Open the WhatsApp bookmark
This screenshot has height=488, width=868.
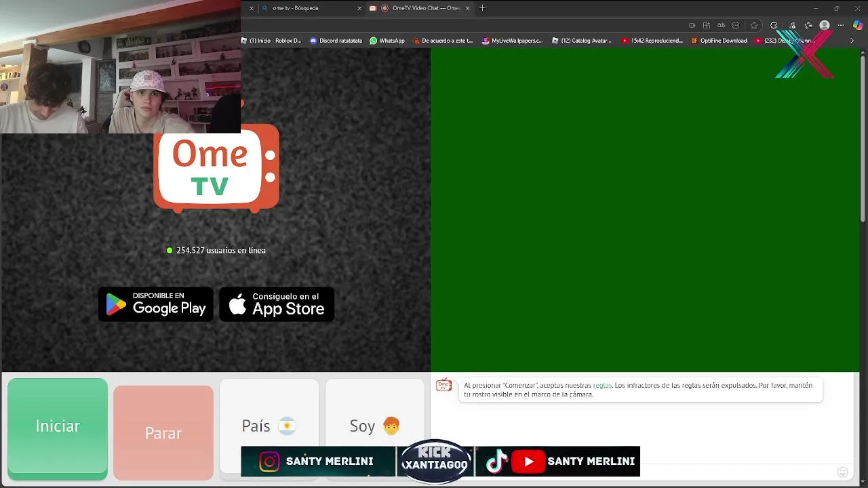click(387, 41)
